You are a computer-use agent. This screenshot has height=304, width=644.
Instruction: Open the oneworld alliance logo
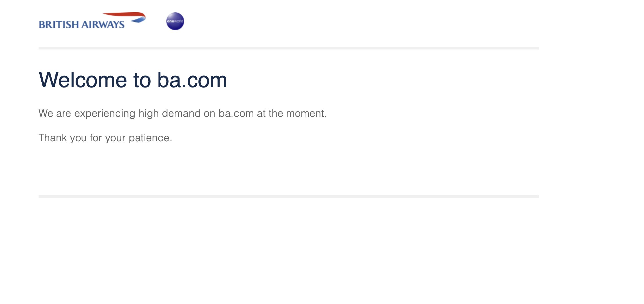pos(175,21)
